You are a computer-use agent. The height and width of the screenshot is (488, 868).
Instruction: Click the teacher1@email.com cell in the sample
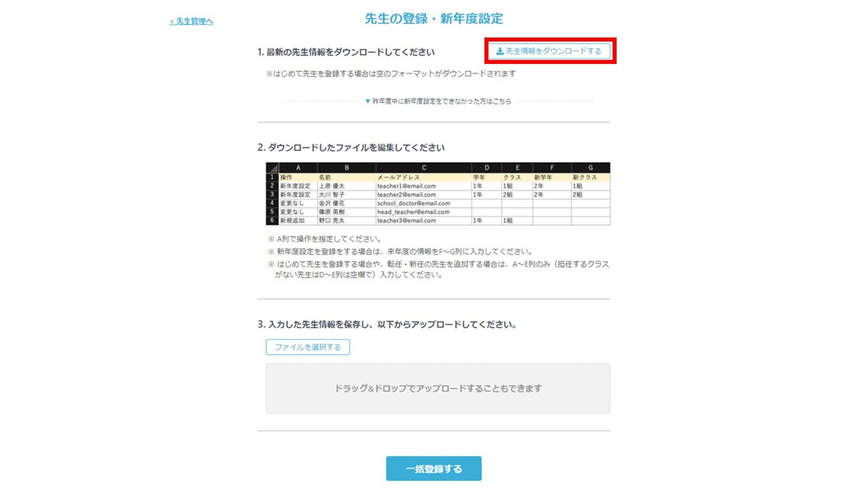[x=406, y=186]
